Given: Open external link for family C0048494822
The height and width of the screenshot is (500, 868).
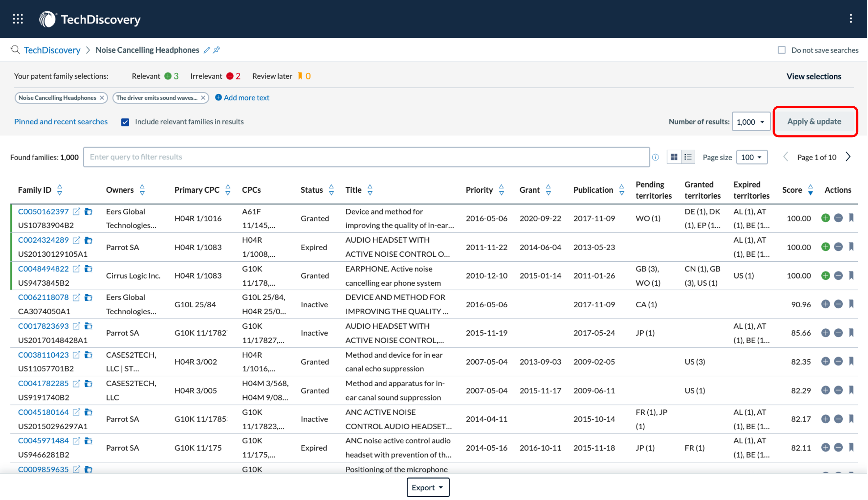Looking at the screenshot, I should pos(77,269).
